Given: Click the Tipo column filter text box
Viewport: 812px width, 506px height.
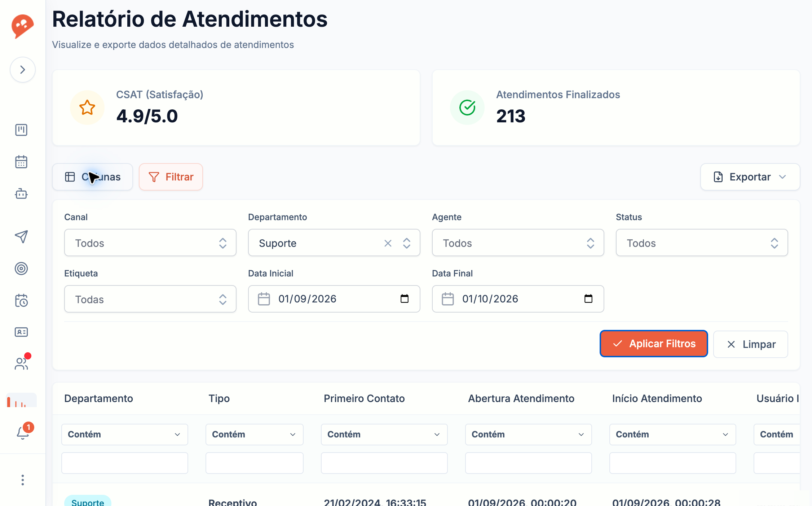Looking at the screenshot, I should 254,463.
